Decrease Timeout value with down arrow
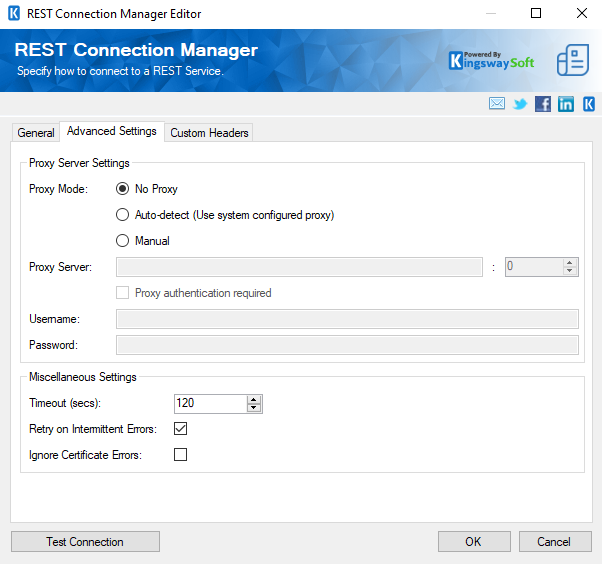Image resolution: width=602 pixels, height=564 pixels. [x=253, y=408]
